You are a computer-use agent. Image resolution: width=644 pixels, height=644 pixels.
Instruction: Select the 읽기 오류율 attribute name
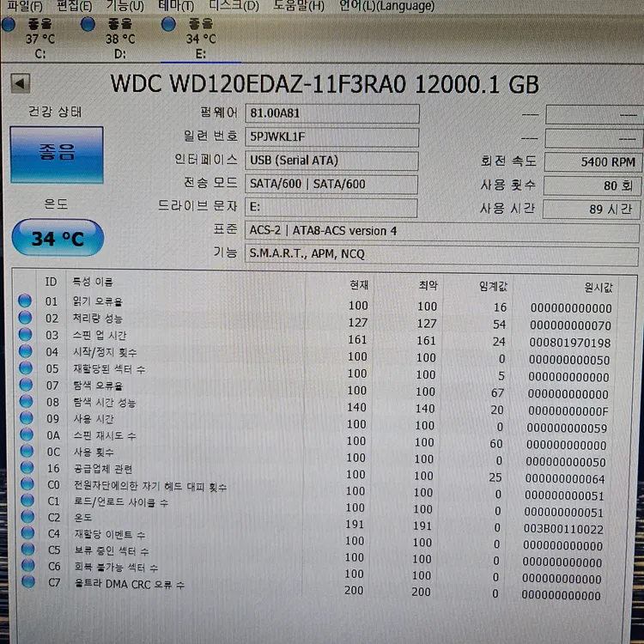coord(98,301)
